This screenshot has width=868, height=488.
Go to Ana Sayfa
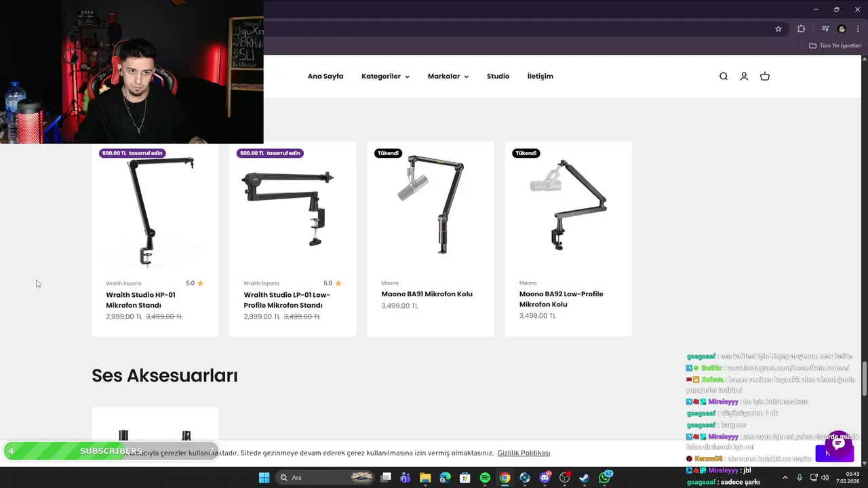pos(325,77)
